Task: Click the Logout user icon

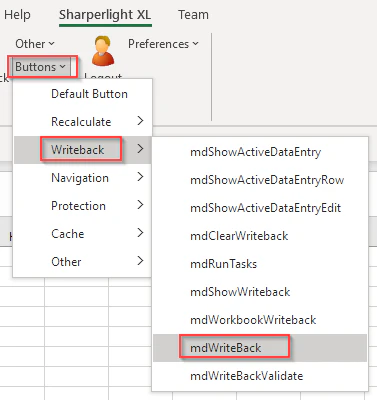Action: coord(103,51)
